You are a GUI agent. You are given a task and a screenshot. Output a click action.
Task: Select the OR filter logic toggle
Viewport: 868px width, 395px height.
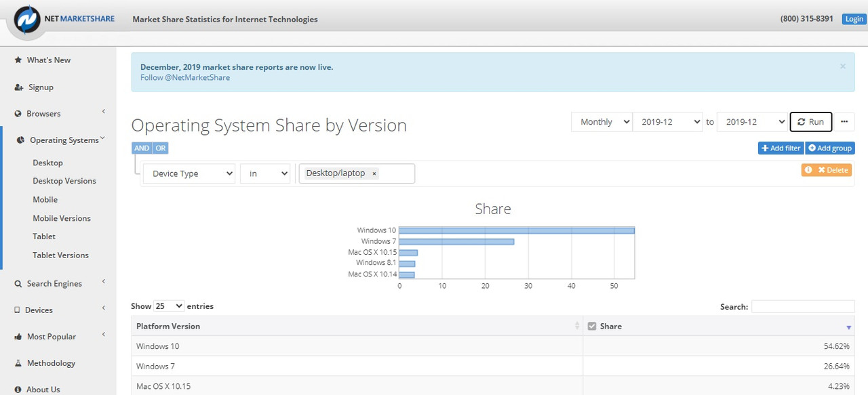click(161, 148)
